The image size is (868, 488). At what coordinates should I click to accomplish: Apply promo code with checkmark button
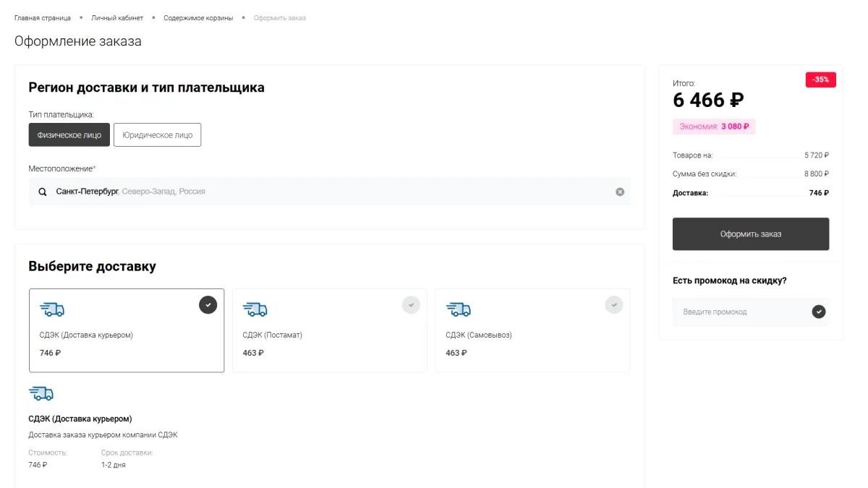pos(818,312)
